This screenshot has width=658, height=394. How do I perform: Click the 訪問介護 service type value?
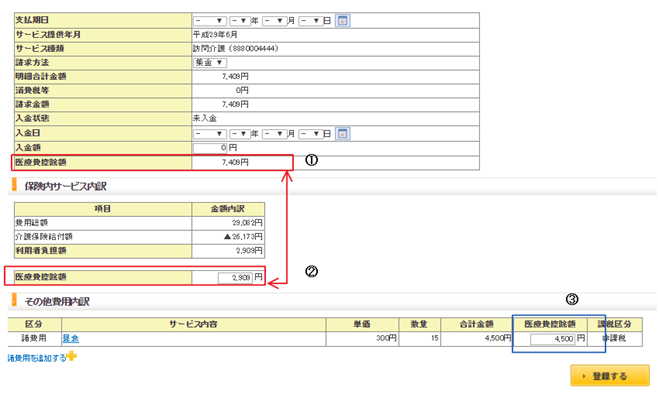(x=235, y=49)
